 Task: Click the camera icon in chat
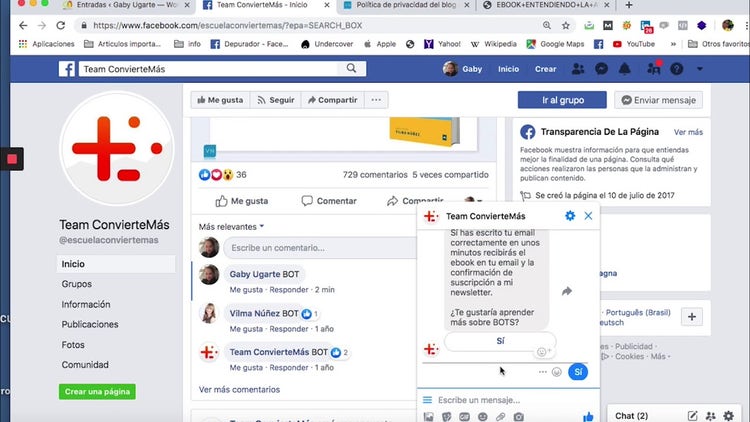pyautogui.click(x=518, y=417)
